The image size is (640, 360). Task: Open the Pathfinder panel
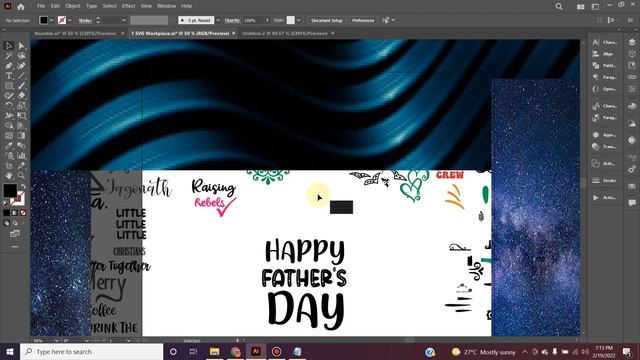coord(604,65)
